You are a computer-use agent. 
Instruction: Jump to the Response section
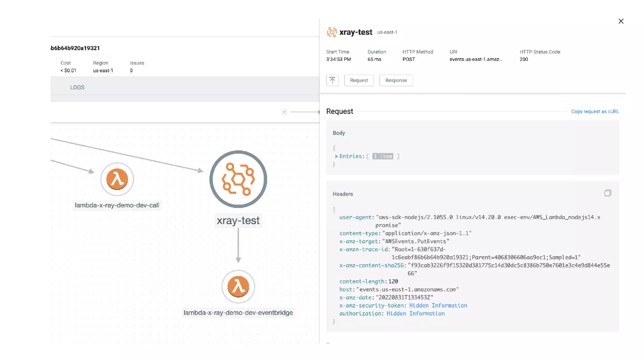(x=396, y=80)
